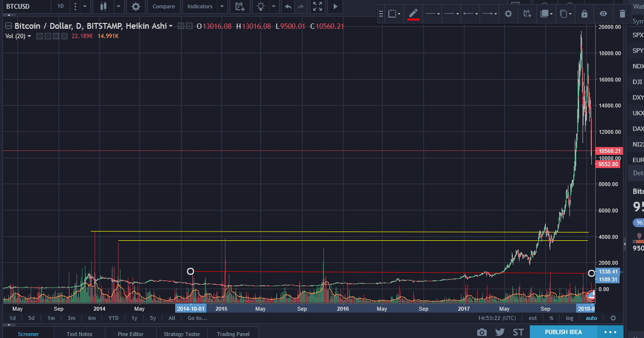Expand the chart style dropdown arrow

pos(119,6)
